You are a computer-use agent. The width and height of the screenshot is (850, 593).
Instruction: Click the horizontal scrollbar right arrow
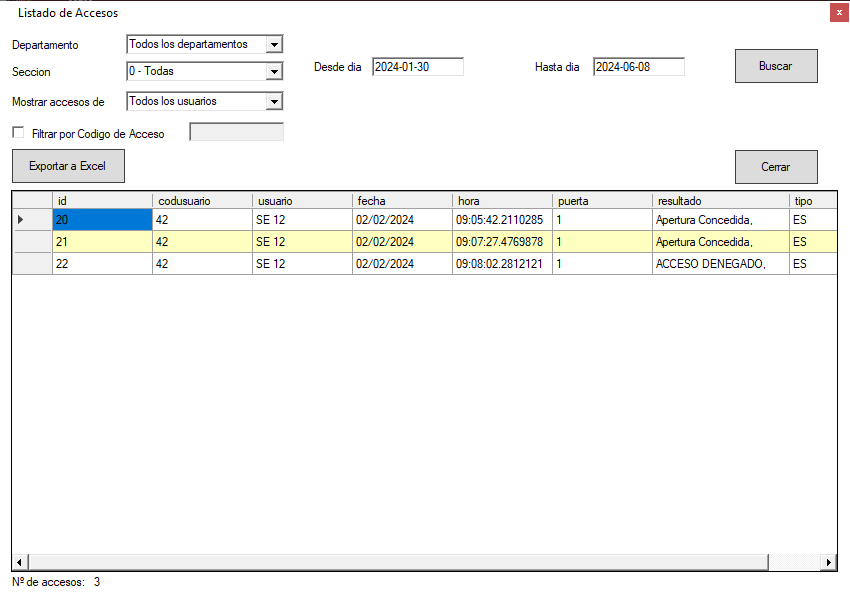[x=828, y=562]
